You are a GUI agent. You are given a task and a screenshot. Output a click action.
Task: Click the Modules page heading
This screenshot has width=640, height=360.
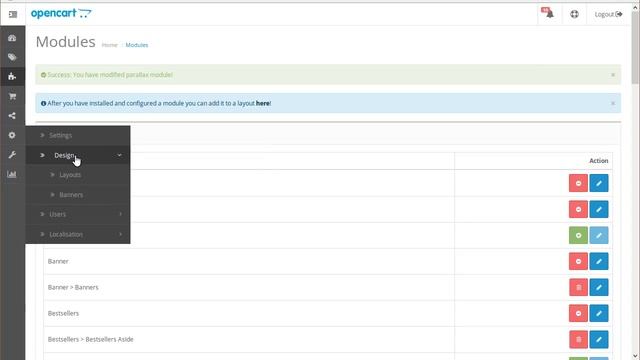point(66,42)
